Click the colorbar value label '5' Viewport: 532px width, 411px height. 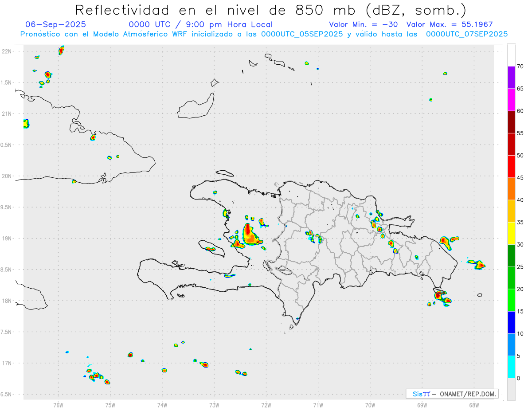(x=518, y=356)
